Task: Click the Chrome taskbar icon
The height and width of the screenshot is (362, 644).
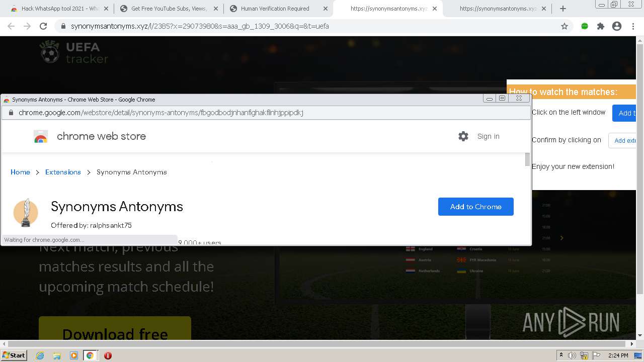Action: click(90, 355)
